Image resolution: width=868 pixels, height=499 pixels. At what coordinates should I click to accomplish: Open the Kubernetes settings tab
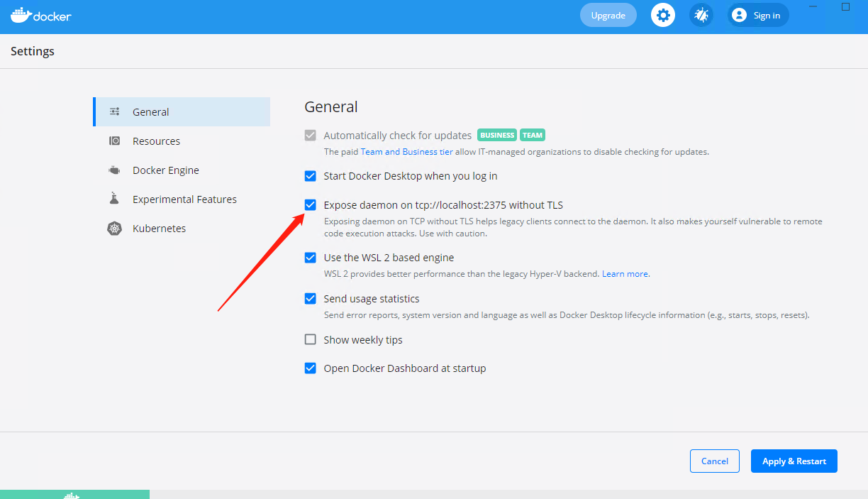pyautogui.click(x=159, y=229)
